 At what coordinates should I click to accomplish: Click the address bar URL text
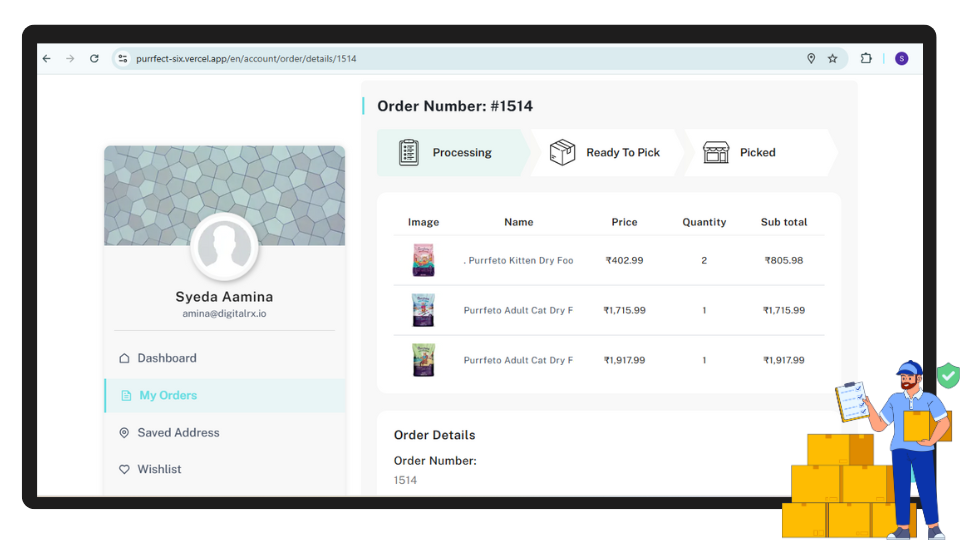(x=246, y=59)
